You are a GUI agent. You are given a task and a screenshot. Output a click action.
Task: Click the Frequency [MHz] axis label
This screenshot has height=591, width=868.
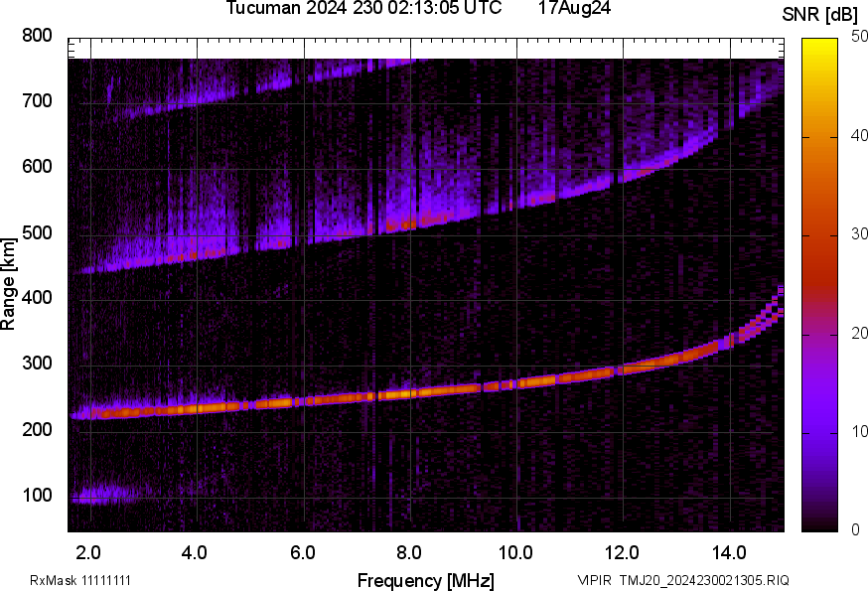(425, 580)
